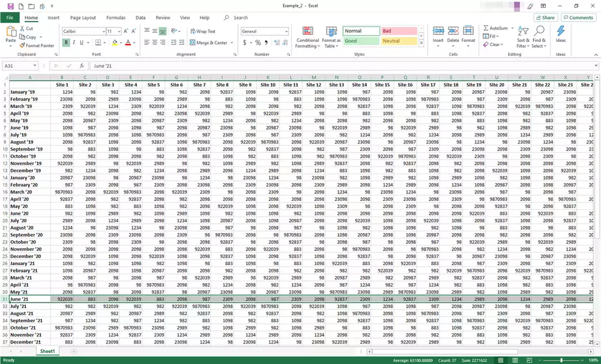Open the Comments pane button
This screenshot has width=601, height=364.
tap(578, 18)
